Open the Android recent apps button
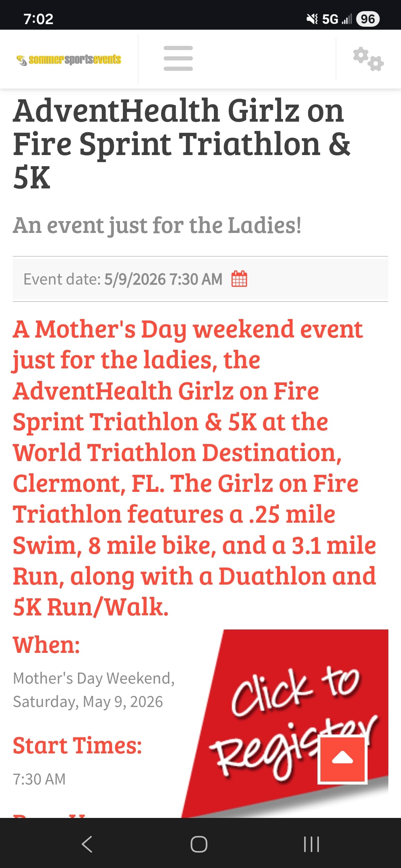401x868 pixels. click(311, 844)
